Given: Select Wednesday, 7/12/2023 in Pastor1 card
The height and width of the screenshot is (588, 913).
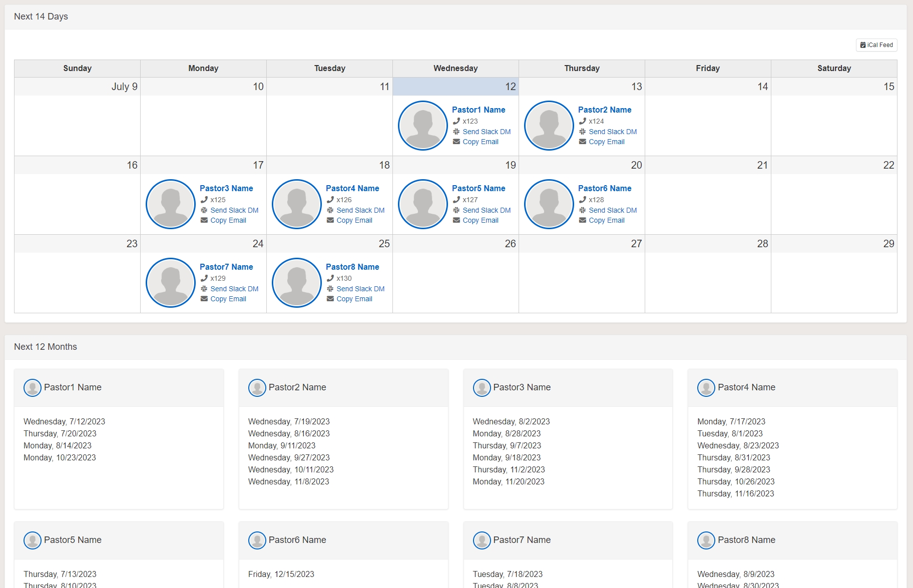Looking at the screenshot, I should click(64, 421).
